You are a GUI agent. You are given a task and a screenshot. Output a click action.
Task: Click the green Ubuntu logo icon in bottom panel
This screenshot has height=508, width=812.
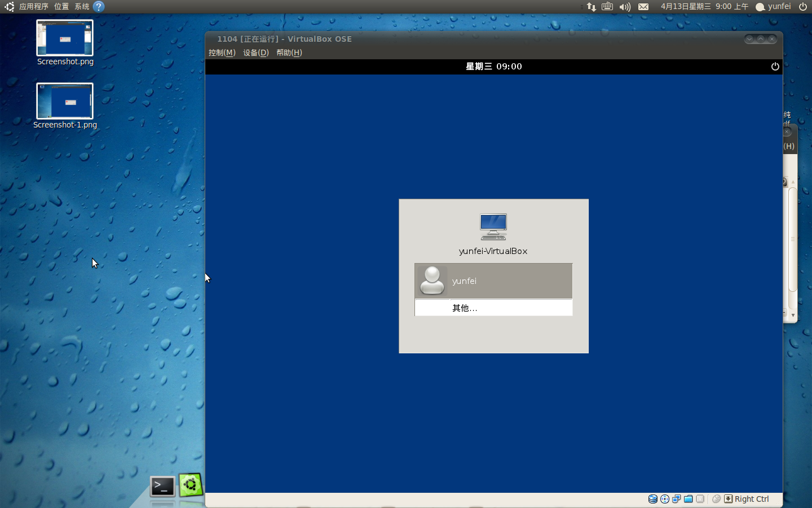(x=191, y=485)
